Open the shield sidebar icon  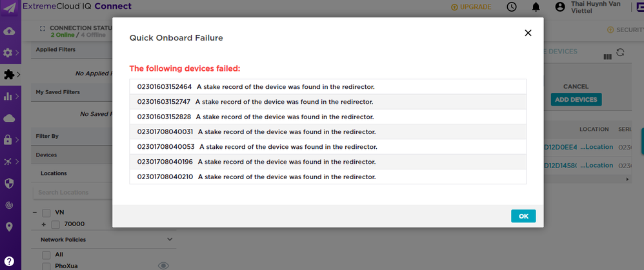point(9,184)
